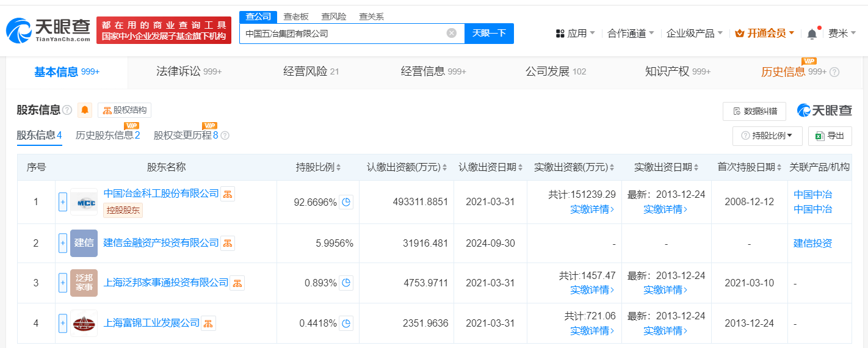The height and width of the screenshot is (348, 868).
Task: Open 上海泛邦家事通投资有限公司 shareholder link
Action: click(x=166, y=283)
